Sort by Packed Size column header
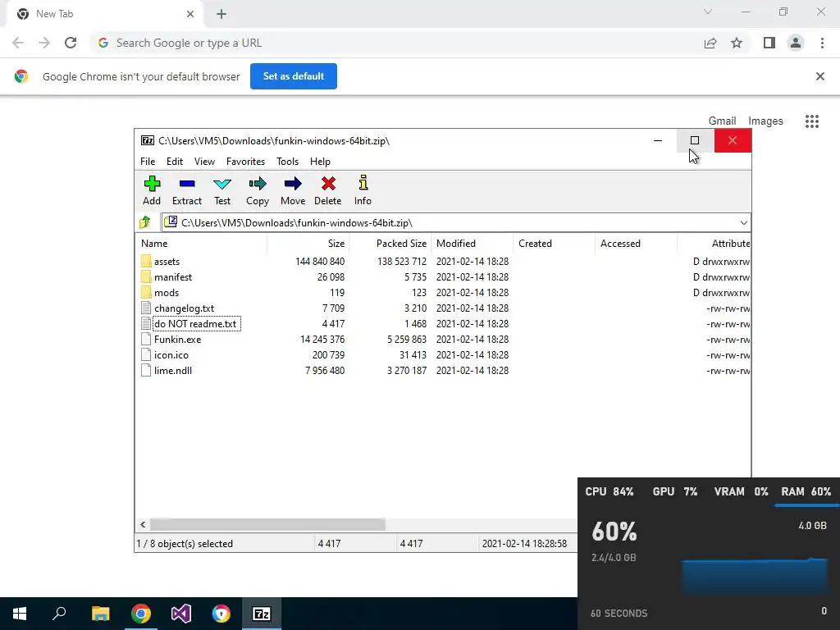 click(390, 243)
